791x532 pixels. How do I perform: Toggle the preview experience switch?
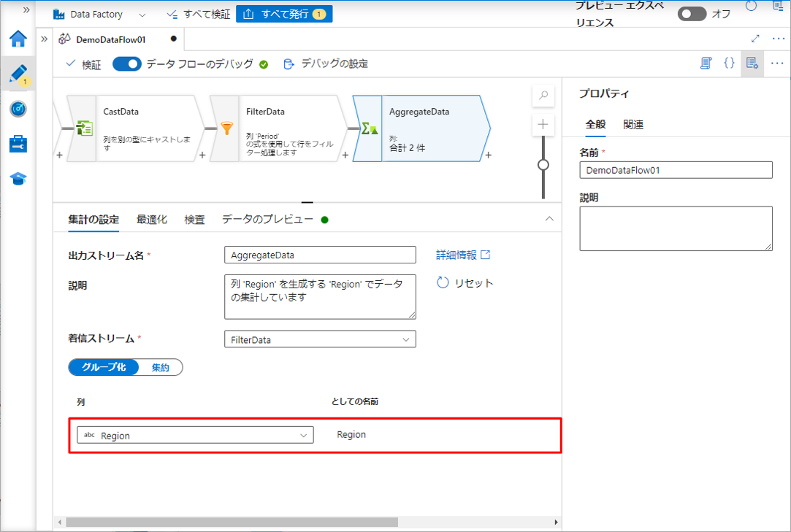pos(692,14)
